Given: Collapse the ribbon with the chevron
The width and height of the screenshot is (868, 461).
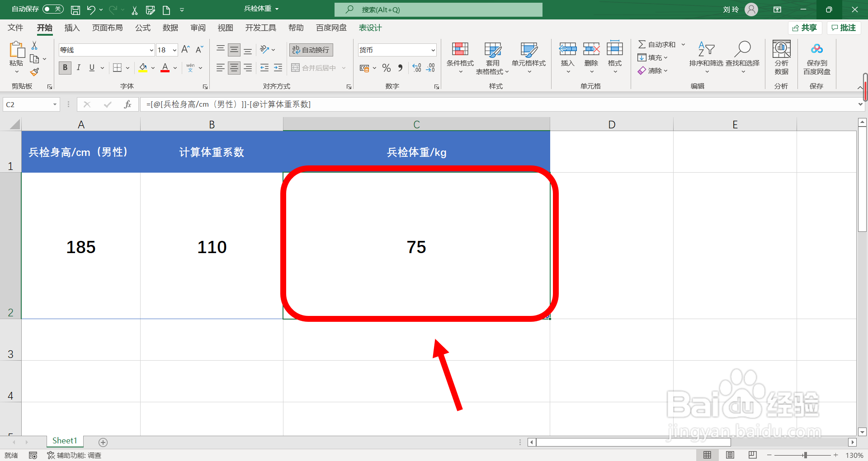Looking at the screenshot, I should 860,87.
